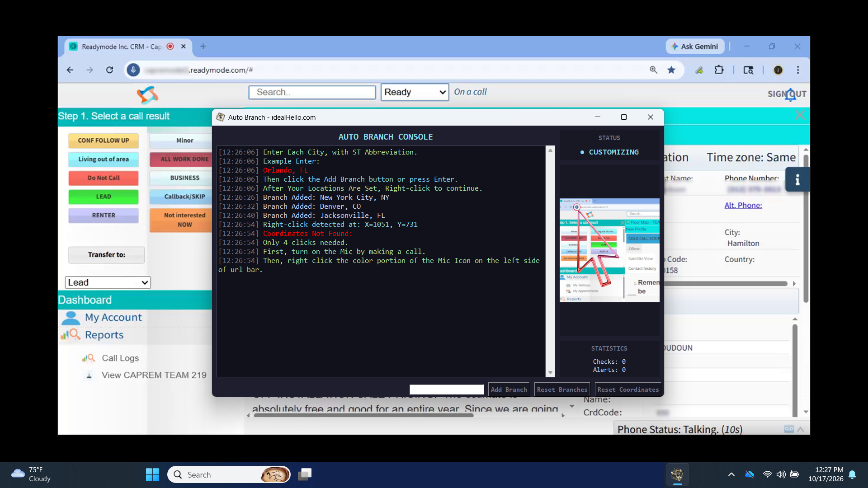The width and height of the screenshot is (868, 488).
Task: Select the green LEAD call result
Action: coord(104,197)
